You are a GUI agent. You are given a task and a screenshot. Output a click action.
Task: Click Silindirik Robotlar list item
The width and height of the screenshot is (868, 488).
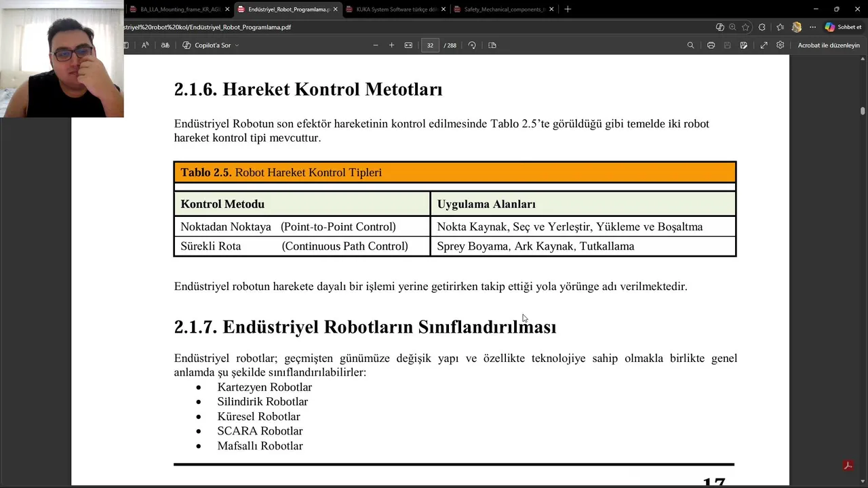[262, 402]
